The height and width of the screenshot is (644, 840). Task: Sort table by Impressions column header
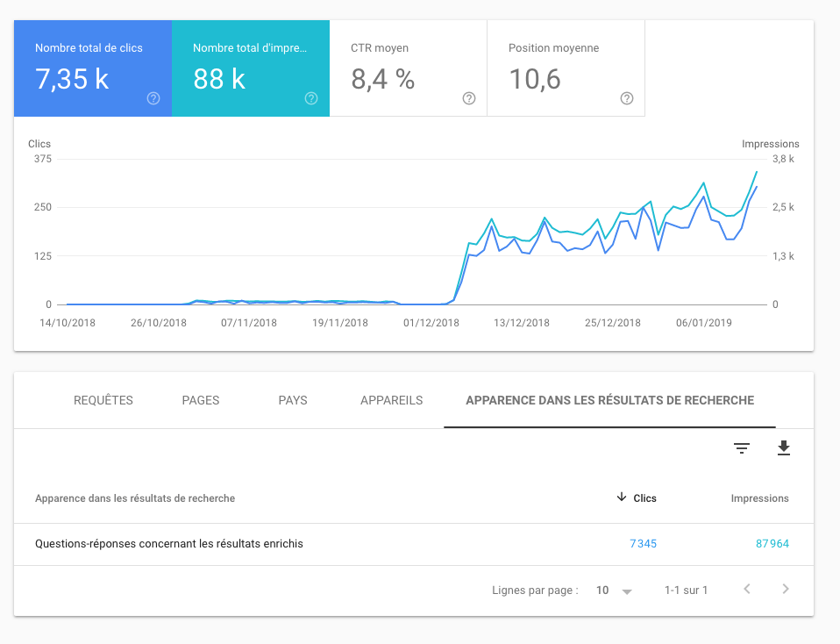[x=759, y=498]
